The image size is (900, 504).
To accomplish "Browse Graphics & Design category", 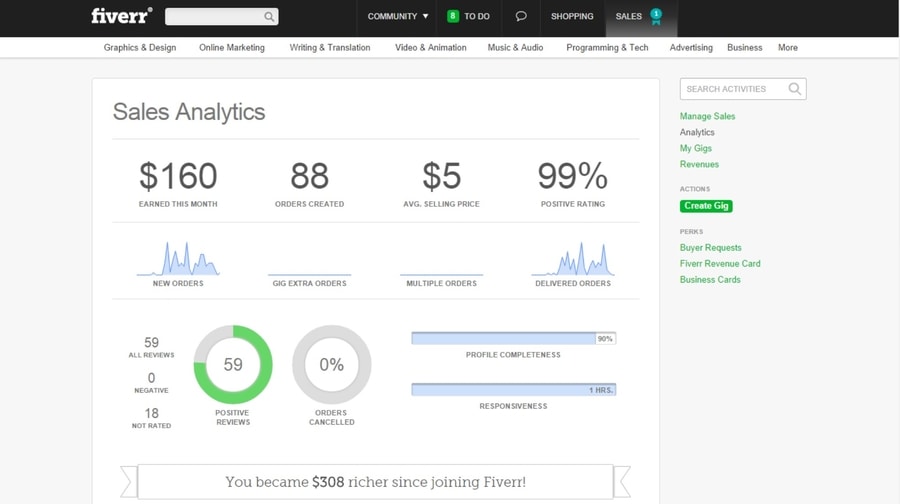I will tap(140, 48).
